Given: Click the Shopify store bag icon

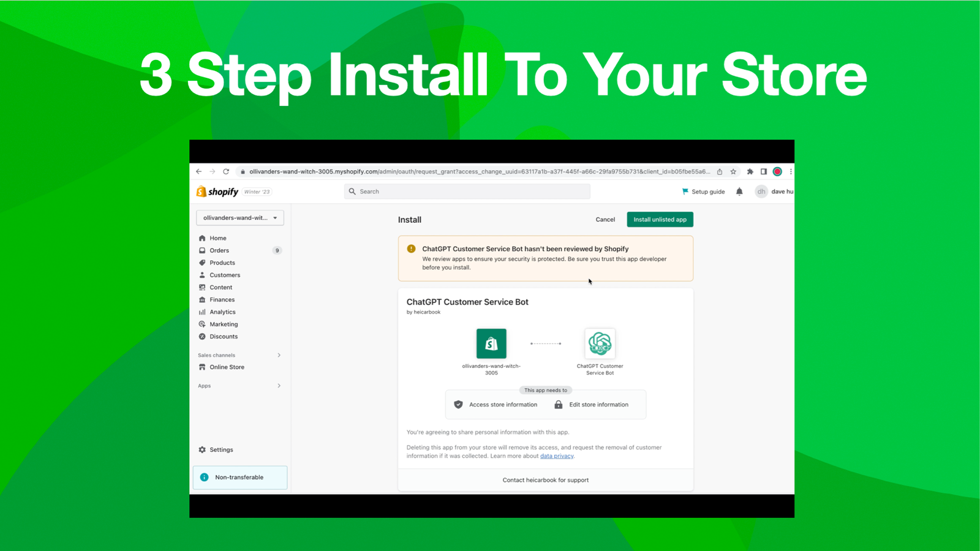Looking at the screenshot, I should [x=491, y=343].
